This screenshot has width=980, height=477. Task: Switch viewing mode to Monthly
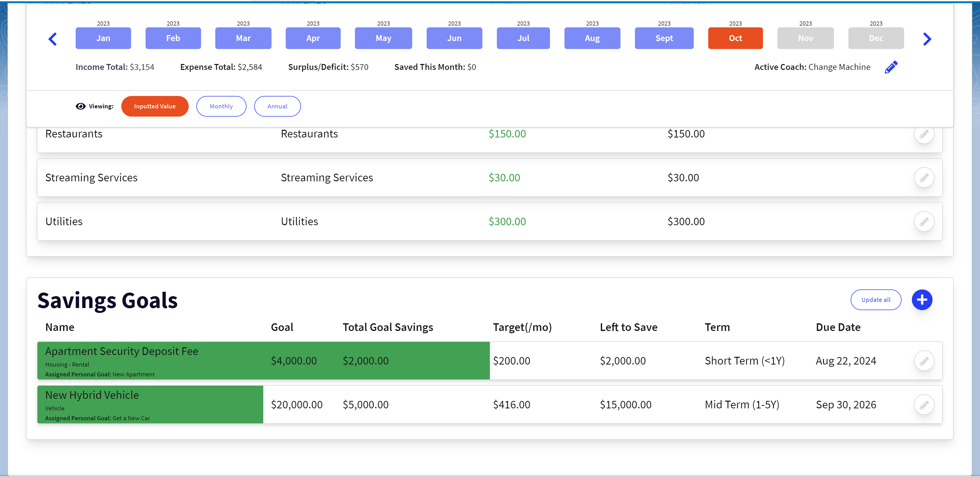221,107
